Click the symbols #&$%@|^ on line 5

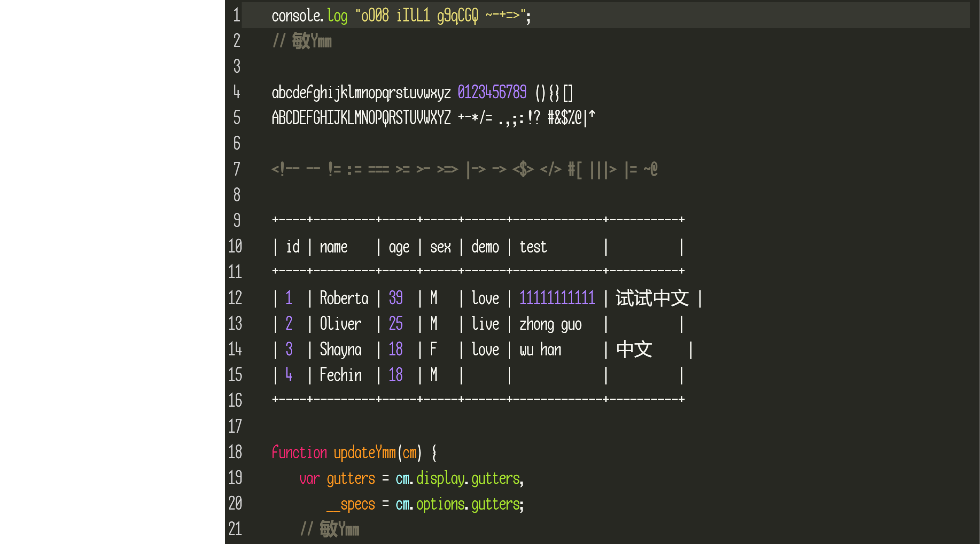pyautogui.click(x=571, y=118)
